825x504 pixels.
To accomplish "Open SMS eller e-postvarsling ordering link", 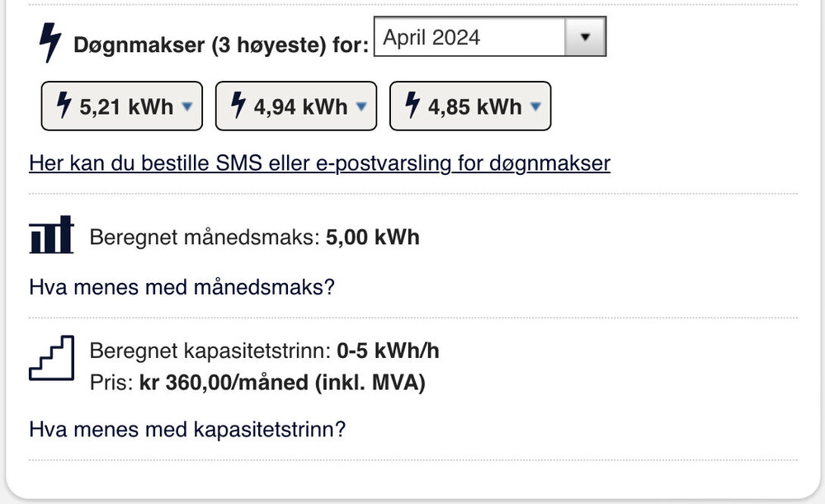I will tap(319, 163).
